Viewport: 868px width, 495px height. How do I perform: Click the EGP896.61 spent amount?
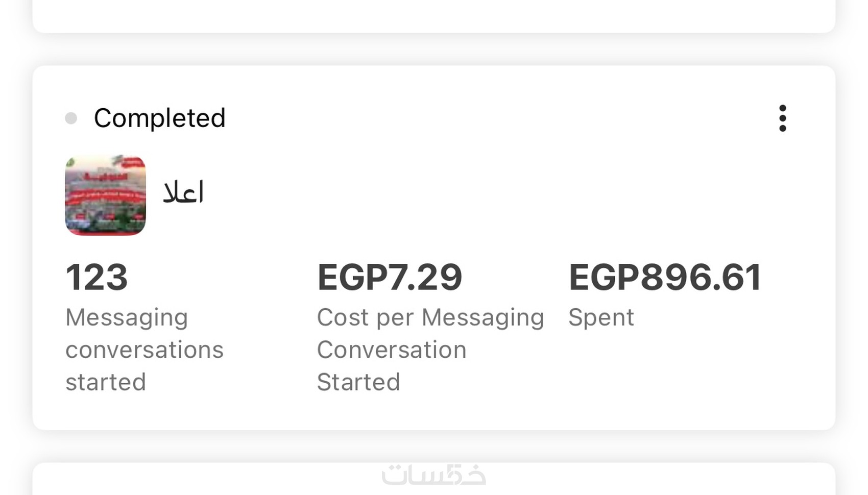(x=665, y=278)
